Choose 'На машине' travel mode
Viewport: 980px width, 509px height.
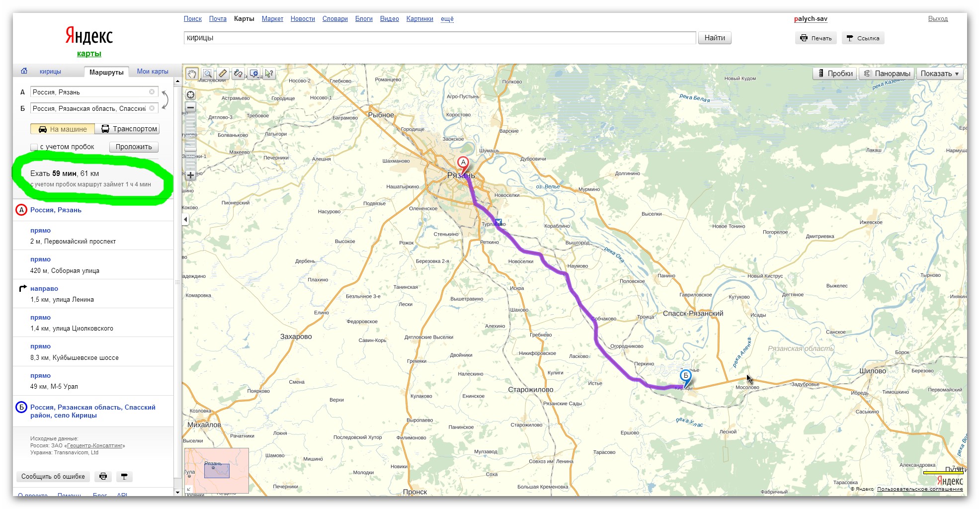pos(63,129)
